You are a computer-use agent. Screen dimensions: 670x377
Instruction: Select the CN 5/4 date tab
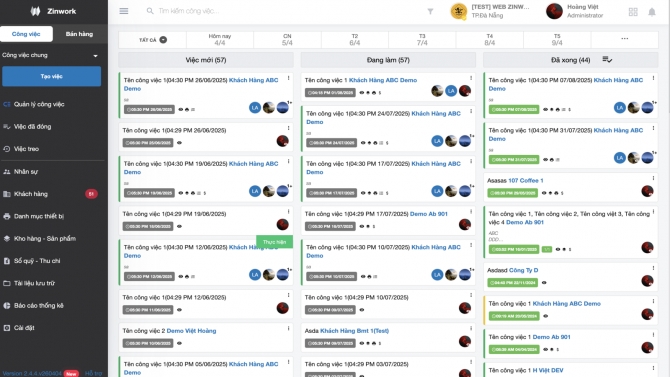[x=287, y=39]
